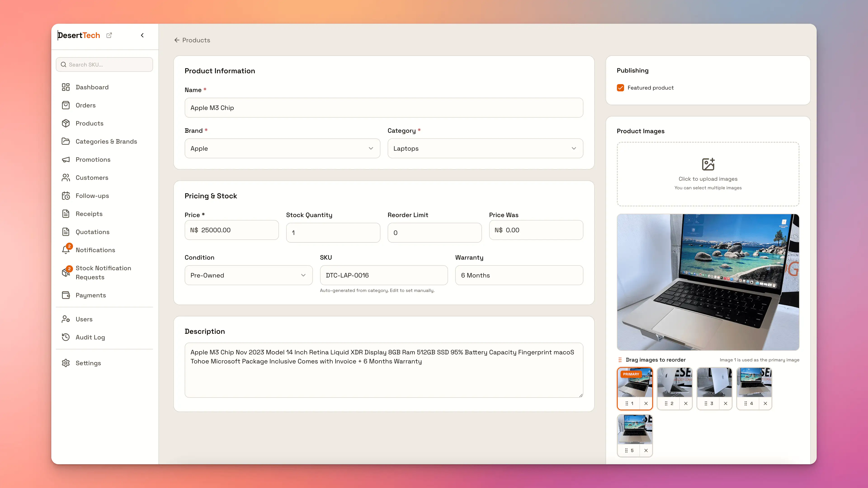Click the Warranty field showing 6 Months
The width and height of the screenshot is (868, 488).
(x=519, y=275)
